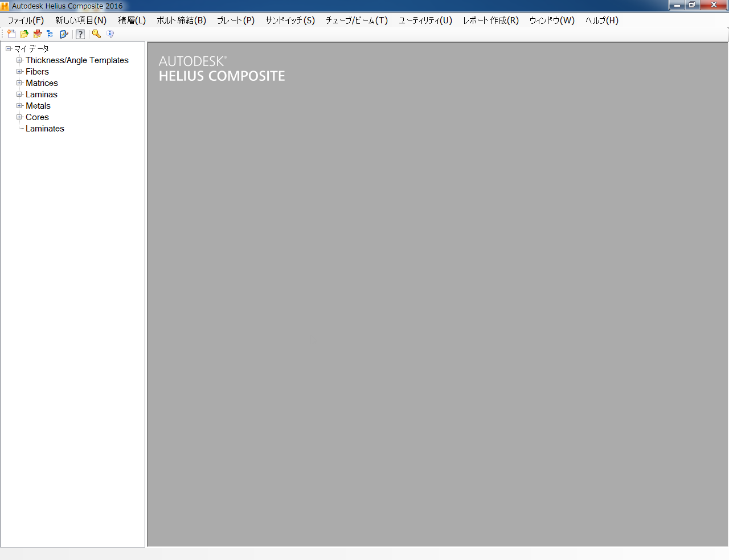This screenshot has width=729, height=560.
Task: Expand the Cores tree node
Action: point(19,117)
